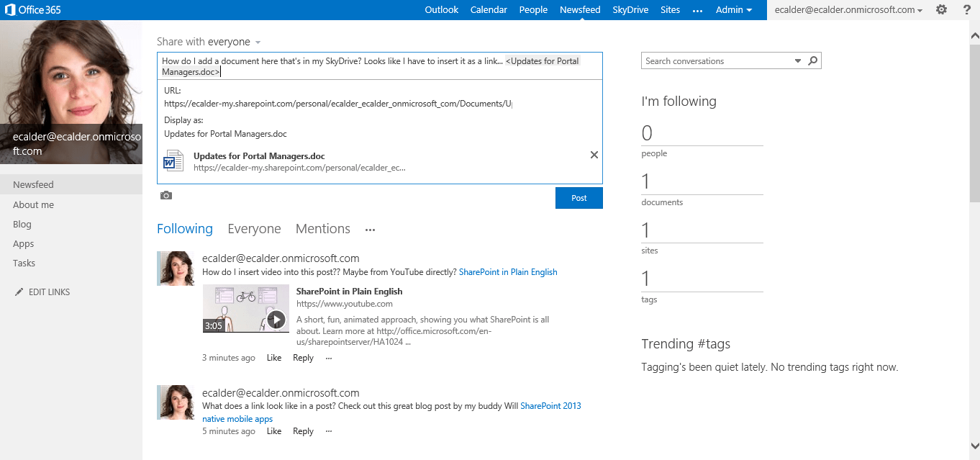
Task: Open followed people count 0
Action: [x=647, y=133]
